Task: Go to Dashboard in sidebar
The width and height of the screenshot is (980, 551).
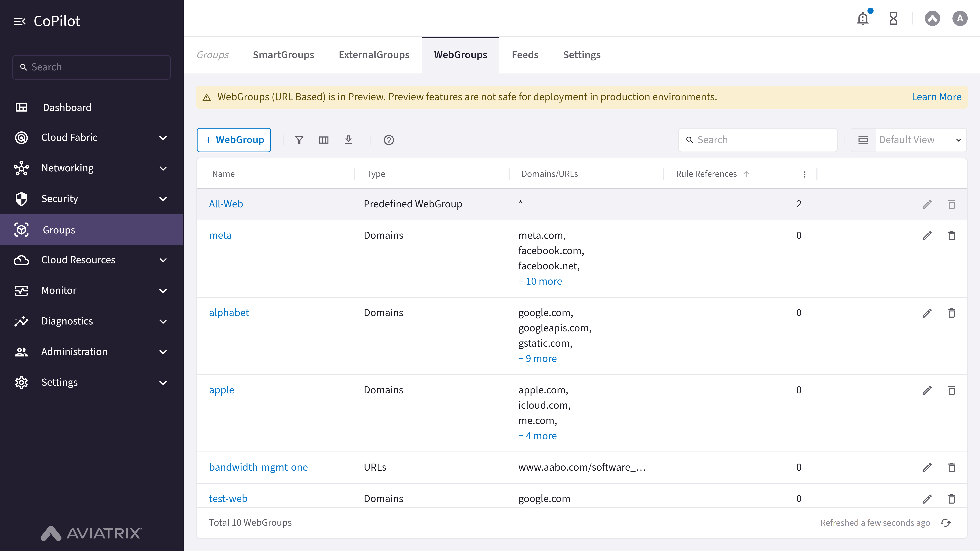Action: click(x=91, y=108)
